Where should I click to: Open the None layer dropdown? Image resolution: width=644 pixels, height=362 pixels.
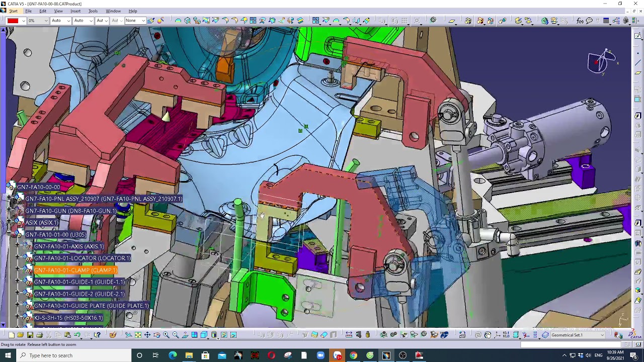click(143, 21)
